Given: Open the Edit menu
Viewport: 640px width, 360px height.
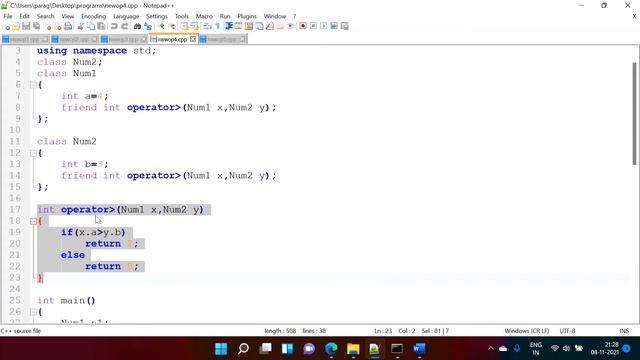Looking at the screenshot, I should click(24, 16).
